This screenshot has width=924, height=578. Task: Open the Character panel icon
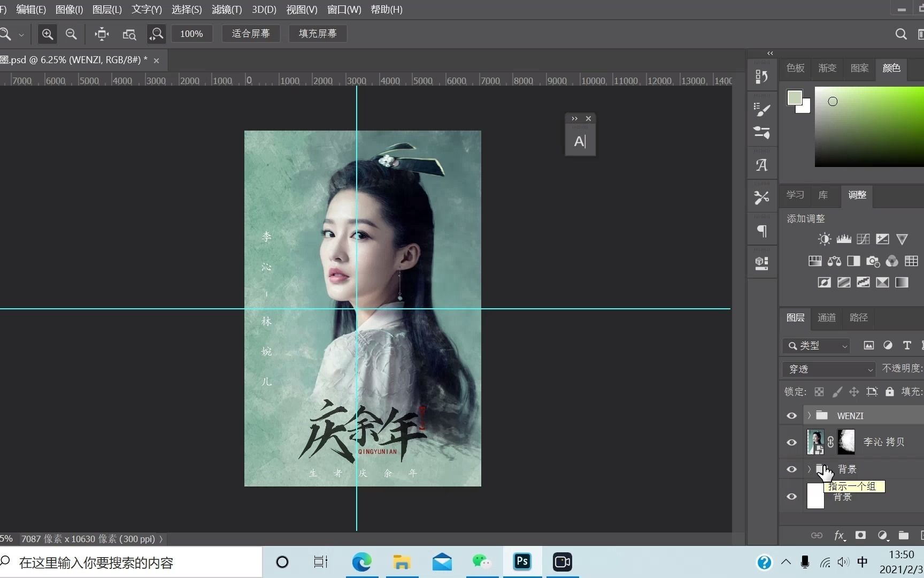pos(761,165)
